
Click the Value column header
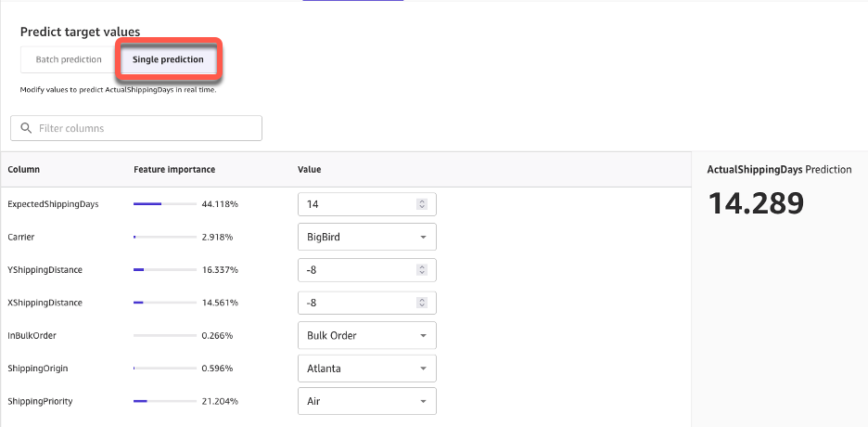click(309, 170)
